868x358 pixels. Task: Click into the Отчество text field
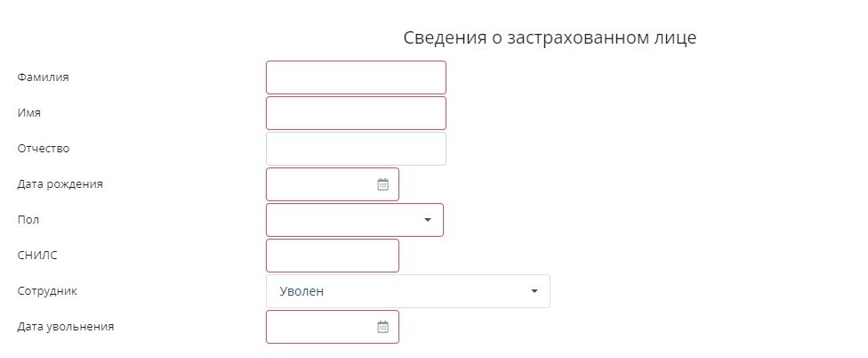(x=356, y=149)
